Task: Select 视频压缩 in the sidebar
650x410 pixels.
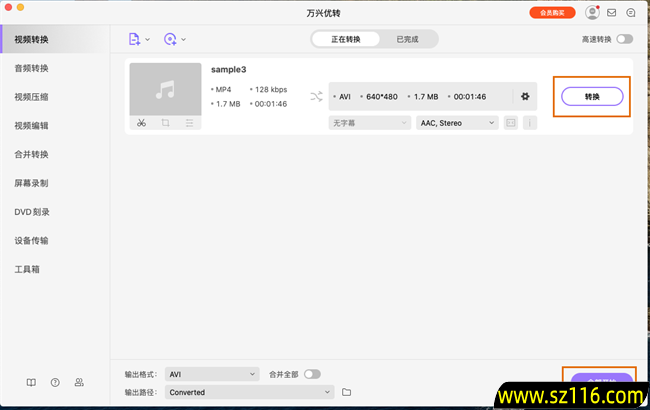Action: pos(32,97)
